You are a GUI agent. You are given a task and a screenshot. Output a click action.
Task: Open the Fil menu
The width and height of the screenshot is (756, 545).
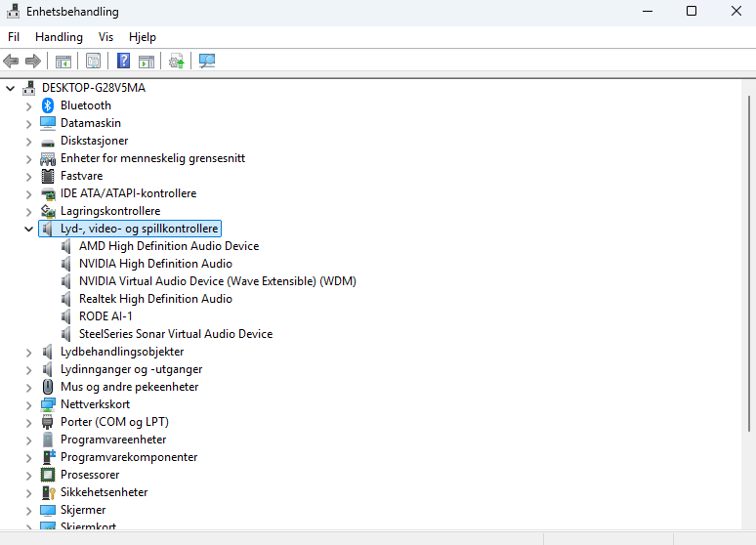14,37
